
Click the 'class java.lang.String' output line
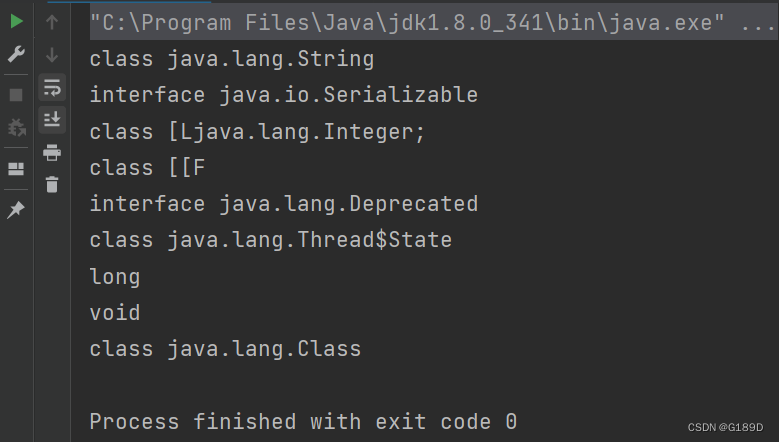click(232, 59)
